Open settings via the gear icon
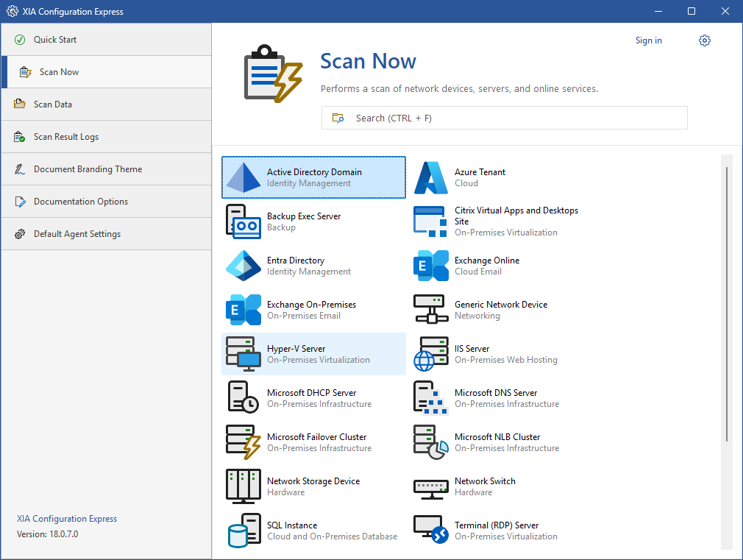 705,40
